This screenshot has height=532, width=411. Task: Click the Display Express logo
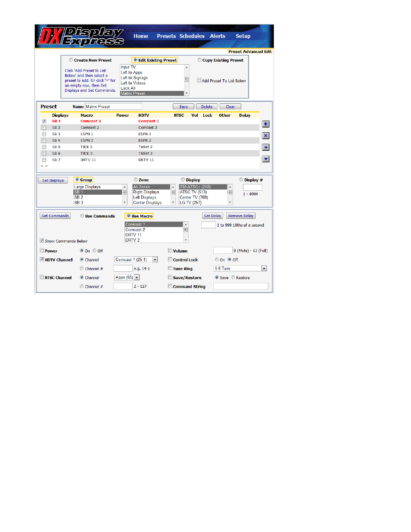pyautogui.click(x=81, y=36)
